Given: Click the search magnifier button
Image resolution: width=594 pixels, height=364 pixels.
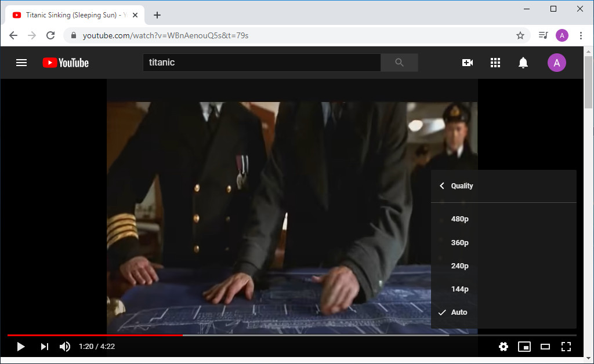Looking at the screenshot, I should (399, 63).
